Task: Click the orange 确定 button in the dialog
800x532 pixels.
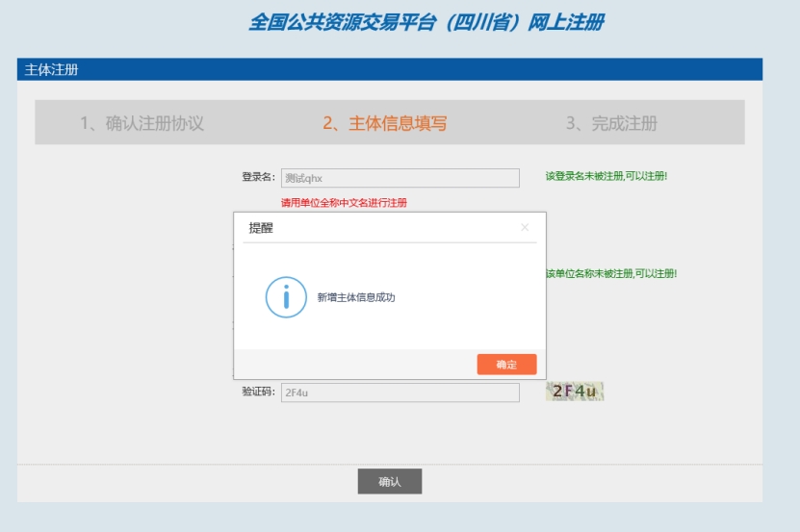Action: pyautogui.click(x=506, y=365)
